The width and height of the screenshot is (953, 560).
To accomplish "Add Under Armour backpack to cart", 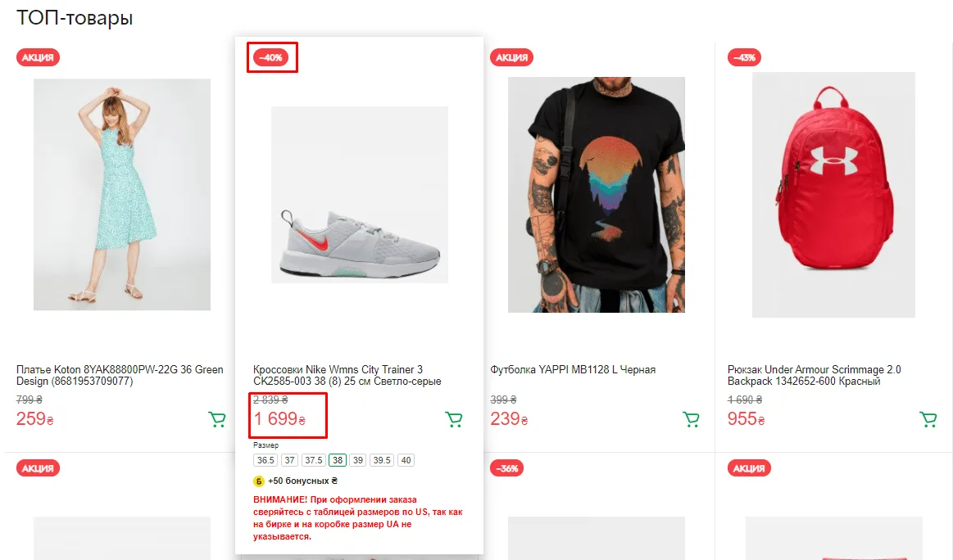I will (x=928, y=419).
